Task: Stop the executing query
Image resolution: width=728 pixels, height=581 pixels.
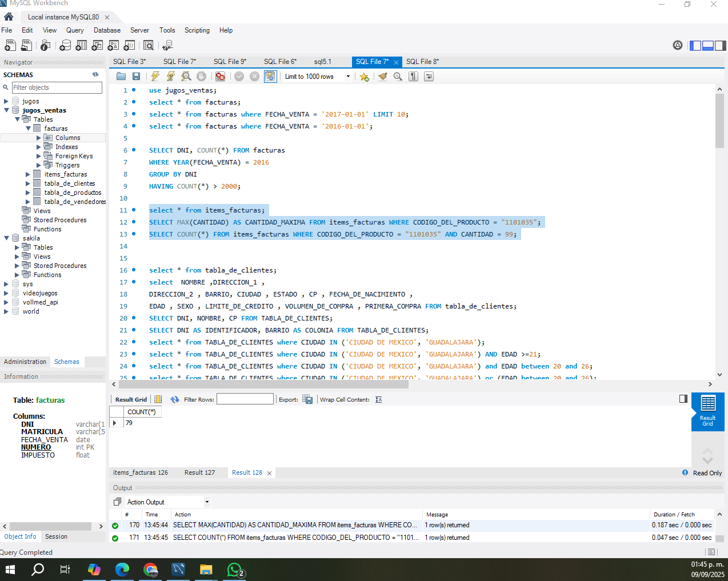Action: click(201, 77)
